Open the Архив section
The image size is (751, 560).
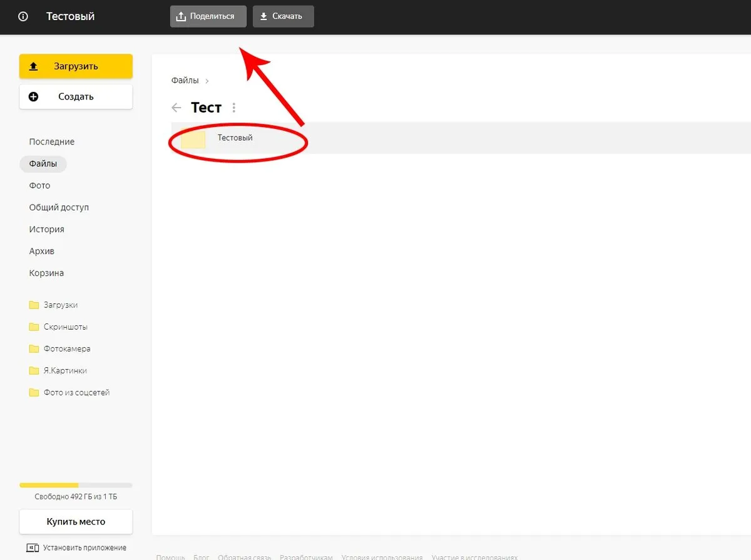pyautogui.click(x=42, y=252)
